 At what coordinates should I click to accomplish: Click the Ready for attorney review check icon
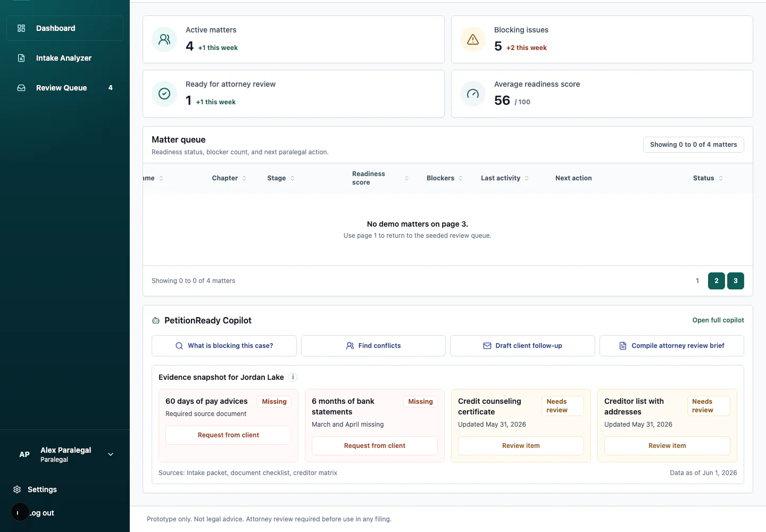(164, 94)
